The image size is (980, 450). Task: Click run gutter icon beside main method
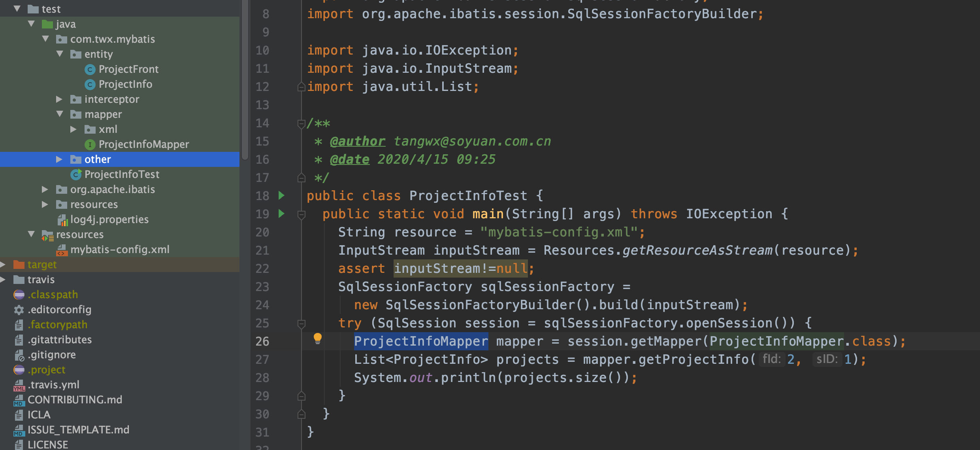pos(281,214)
